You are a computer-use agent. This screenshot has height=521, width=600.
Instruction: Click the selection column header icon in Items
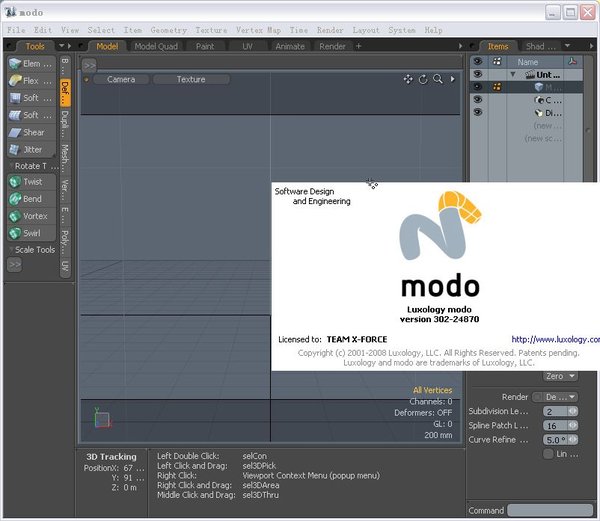(x=497, y=61)
